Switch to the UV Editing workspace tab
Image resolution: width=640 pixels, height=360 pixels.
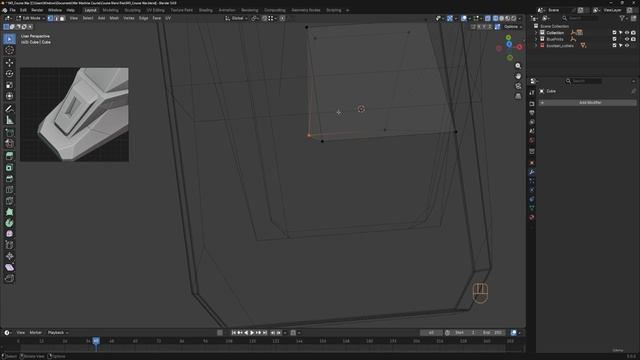pos(155,10)
